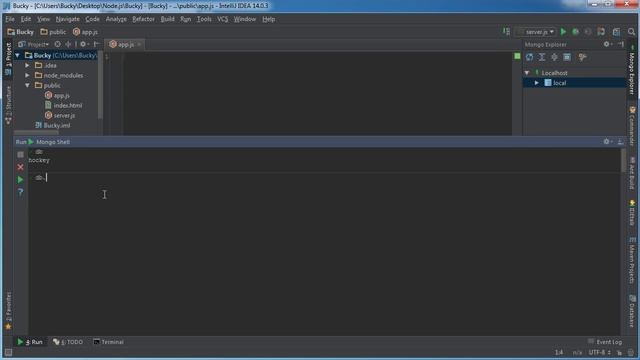Click the Mongo Shell console vertical scrollbar
The width and height of the screenshot is (640, 360).
[x=623, y=160]
